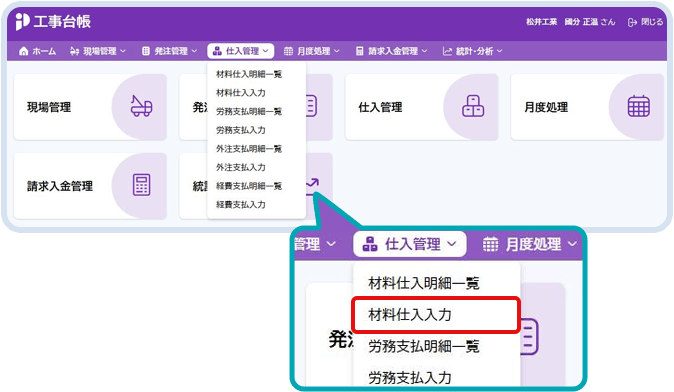Select 外注支払入力 in the dropdown
This screenshot has height=392, width=674.
[x=241, y=167]
